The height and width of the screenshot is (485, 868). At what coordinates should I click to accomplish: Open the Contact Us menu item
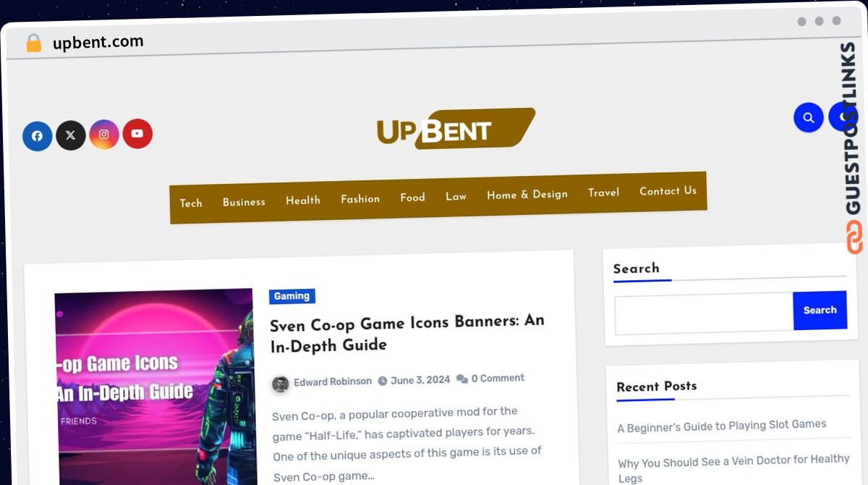[668, 191]
